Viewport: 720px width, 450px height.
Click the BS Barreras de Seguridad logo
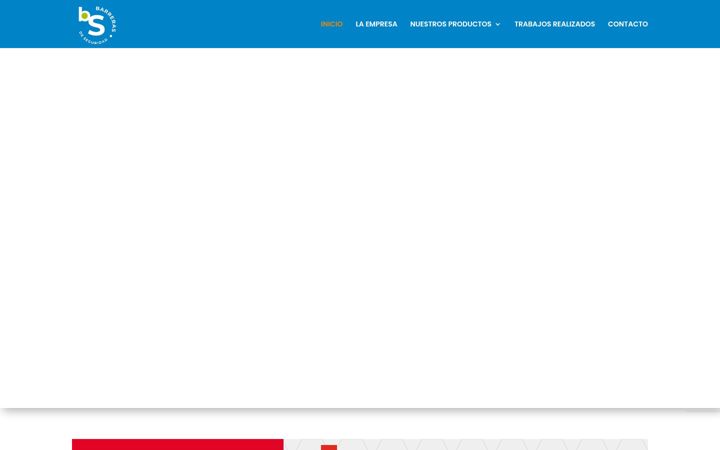point(97,25)
